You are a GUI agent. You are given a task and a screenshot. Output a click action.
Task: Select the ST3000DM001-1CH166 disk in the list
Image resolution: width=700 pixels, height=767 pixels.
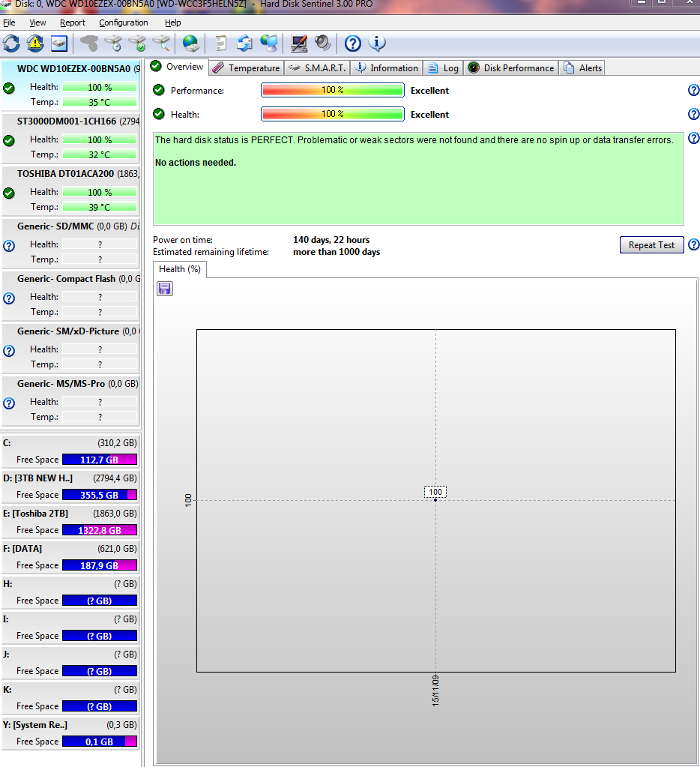[x=70, y=121]
